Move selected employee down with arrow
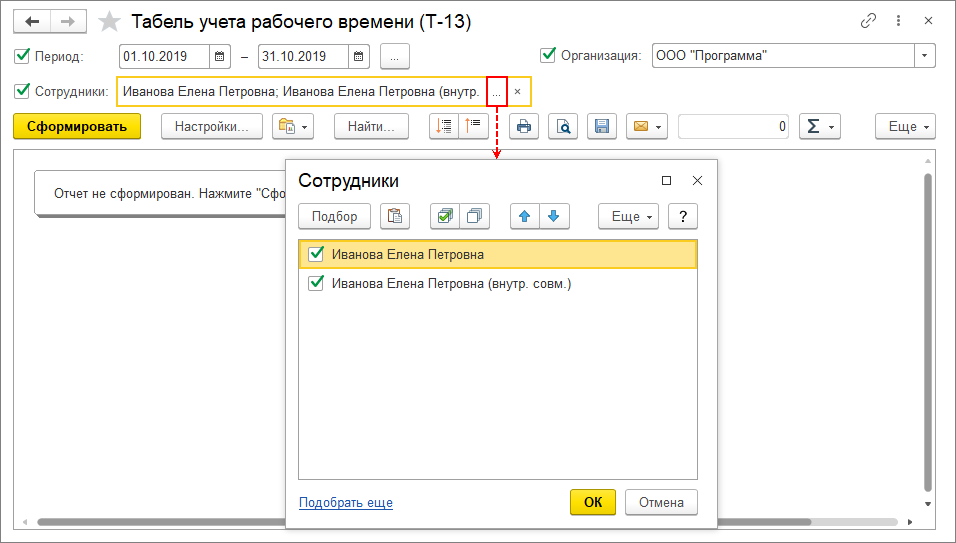956x543 pixels. point(553,217)
